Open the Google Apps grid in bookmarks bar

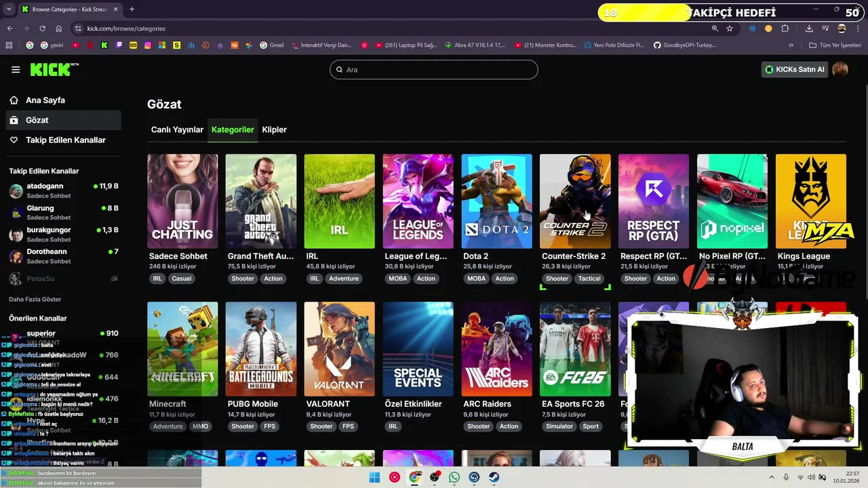coord(9,45)
